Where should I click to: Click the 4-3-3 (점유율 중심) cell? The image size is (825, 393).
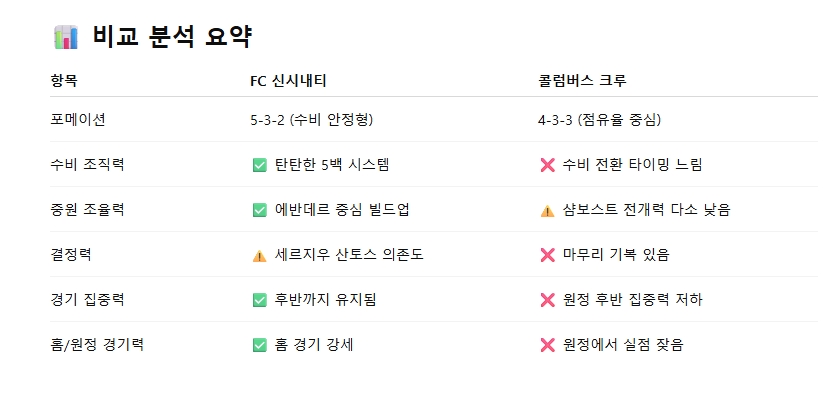pyautogui.click(x=599, y=120)
